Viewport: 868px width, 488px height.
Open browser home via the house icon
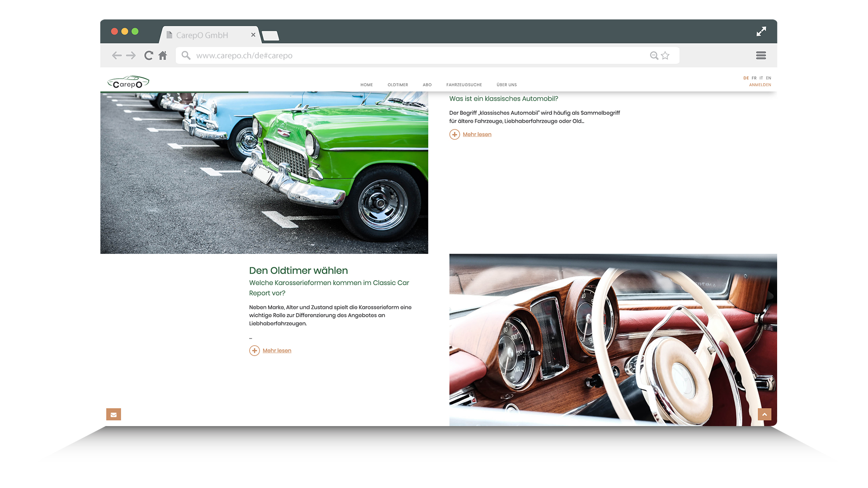tap(163, 55)
